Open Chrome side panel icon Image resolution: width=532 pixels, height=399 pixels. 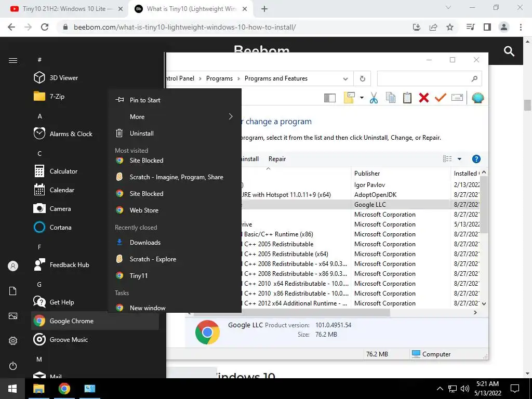(x=487, y=27)
